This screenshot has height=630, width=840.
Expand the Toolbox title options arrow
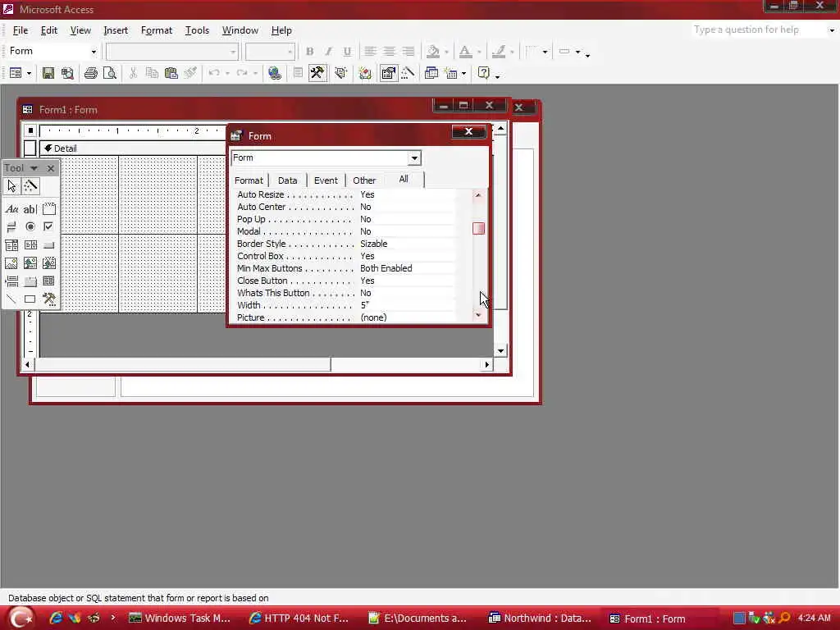click(34, 168)
